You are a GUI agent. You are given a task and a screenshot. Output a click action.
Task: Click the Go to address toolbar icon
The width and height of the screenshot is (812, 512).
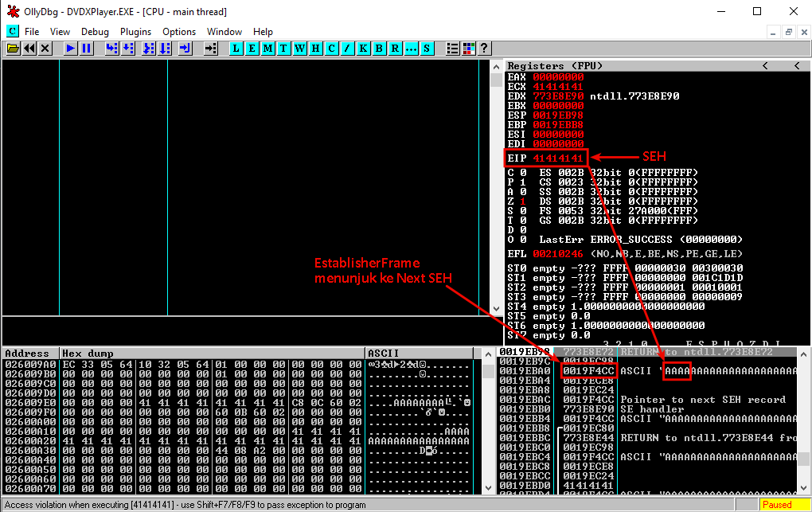210,49
